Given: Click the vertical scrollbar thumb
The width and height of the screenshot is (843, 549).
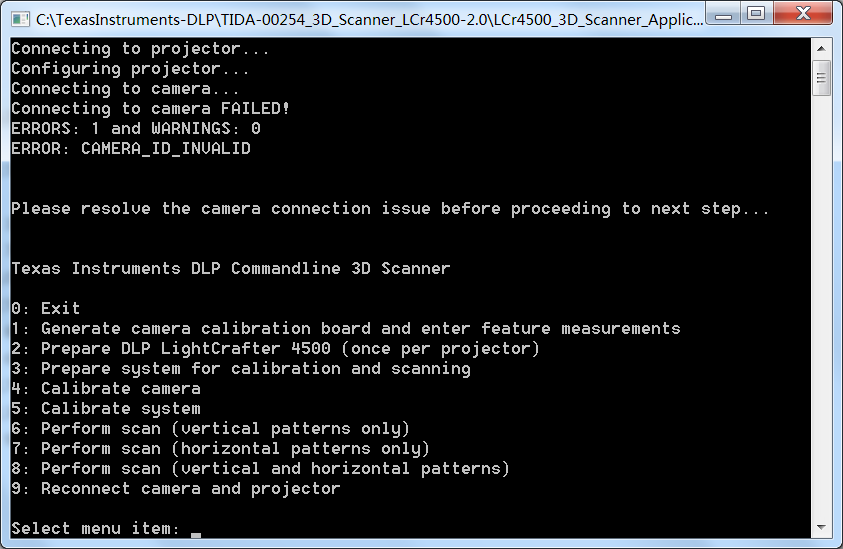Looking at the screenshot, I should click(x=821, y=77).
